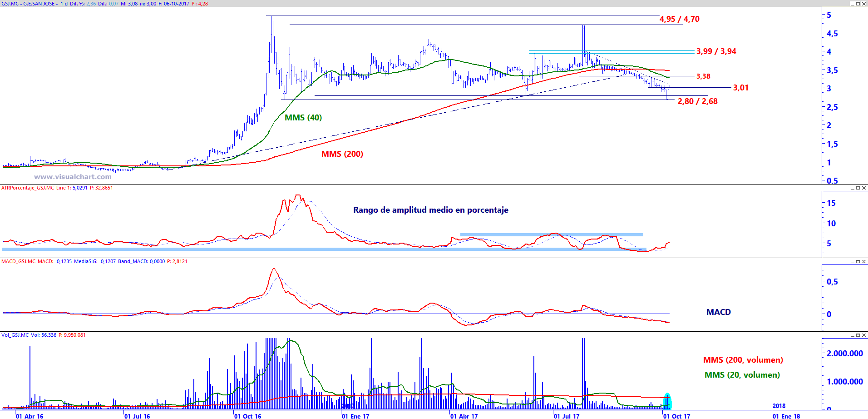Click the '2,80 / 2,68' support label
The image size is (868, 419).
tap(698, 101)
